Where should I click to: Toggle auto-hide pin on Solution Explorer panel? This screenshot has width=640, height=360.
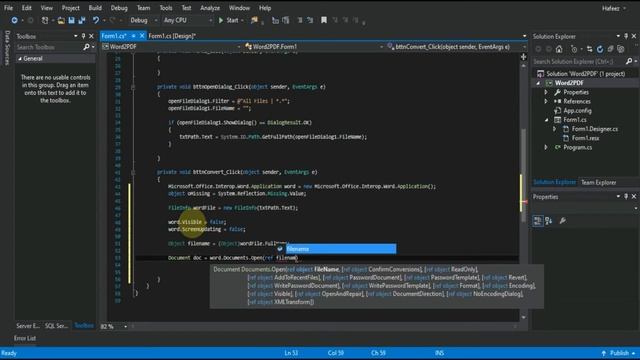click(x=626, y=36)
